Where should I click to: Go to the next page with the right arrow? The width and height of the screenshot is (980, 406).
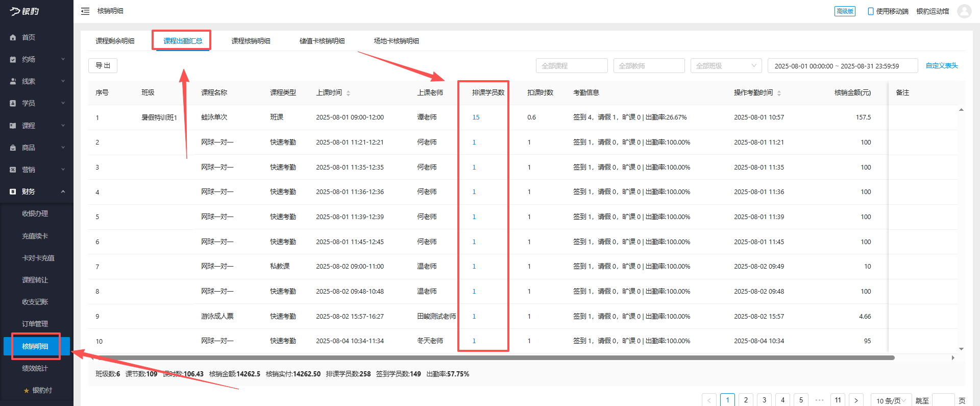856,400
